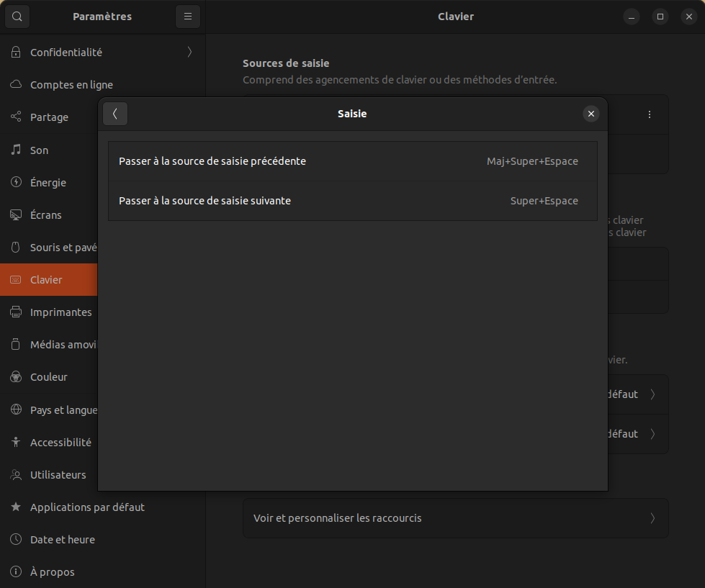Click the Imprimantes printer icon
This screenshot has width=705, height=588.
coord(16,312)
